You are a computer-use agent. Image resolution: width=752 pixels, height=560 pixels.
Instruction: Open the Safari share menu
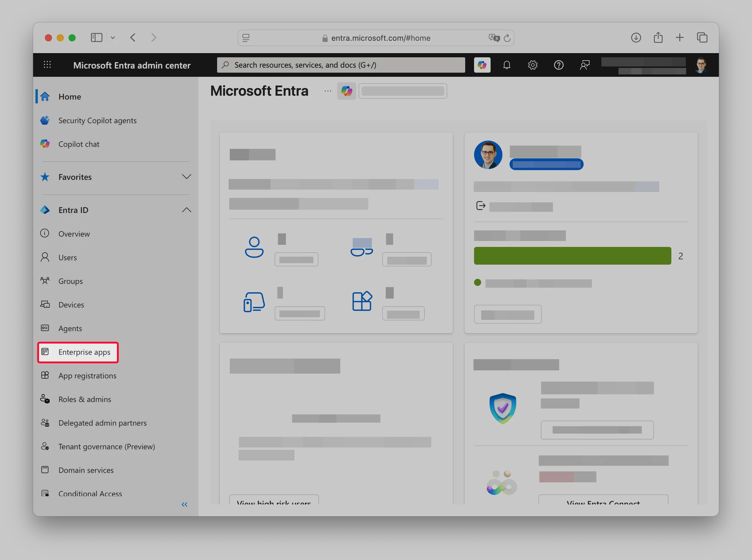(x=658, y=37)
